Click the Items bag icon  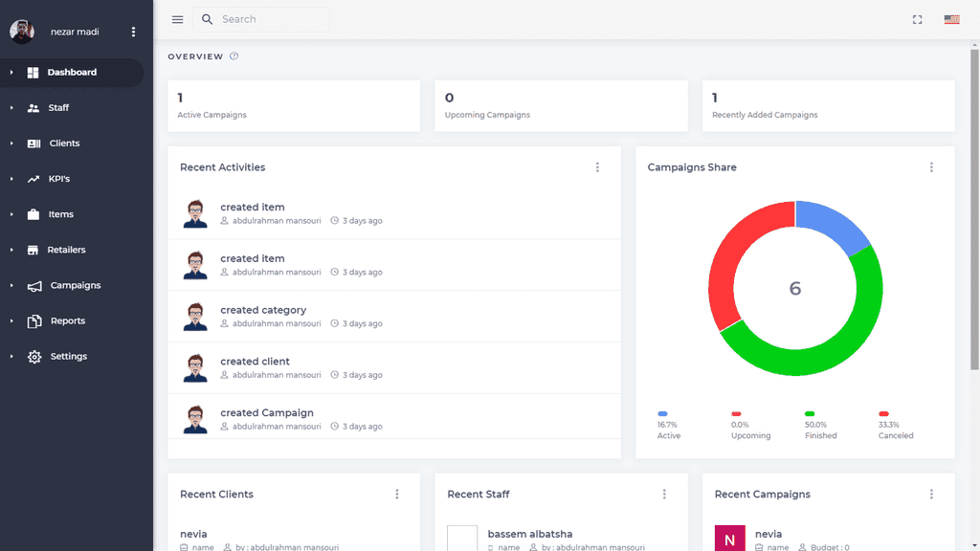pos(33,214)
